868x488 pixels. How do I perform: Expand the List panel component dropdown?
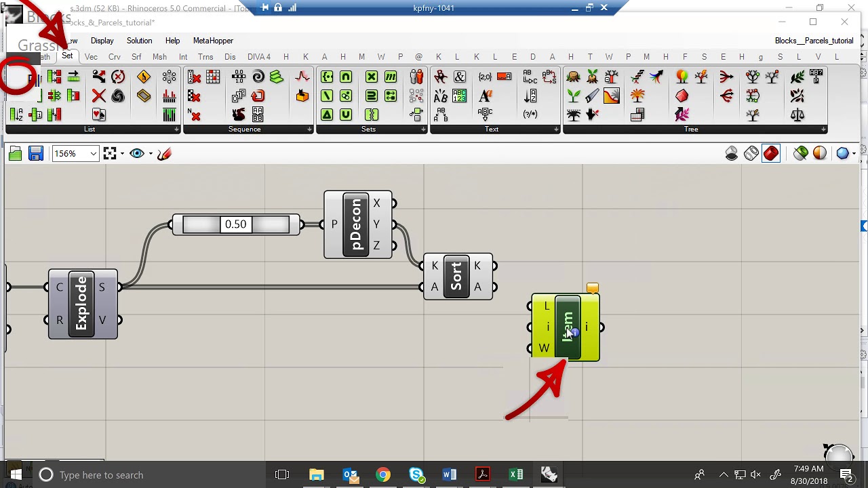click(176, 129)
